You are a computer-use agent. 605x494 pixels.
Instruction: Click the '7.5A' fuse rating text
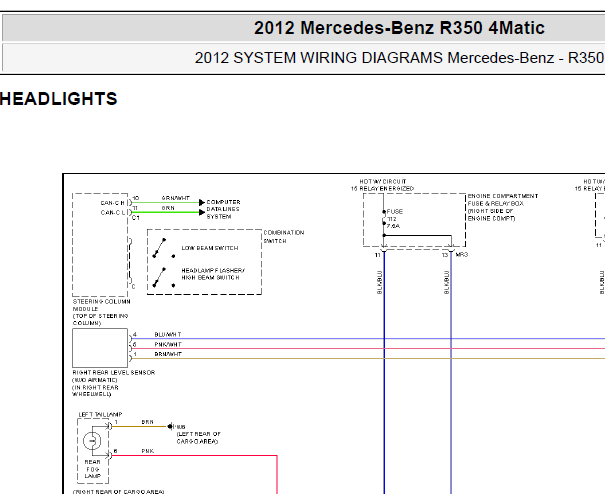coord(393,226)
